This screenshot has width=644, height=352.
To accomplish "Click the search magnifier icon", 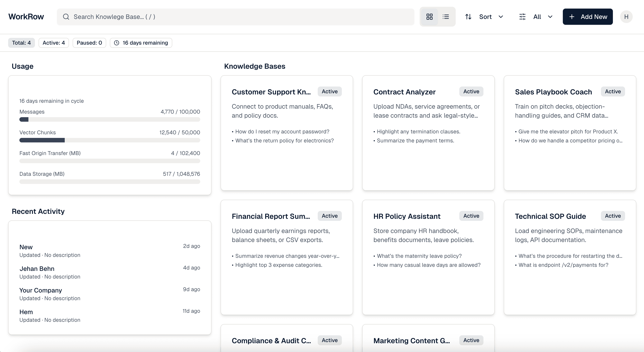I will click(66, 17).
